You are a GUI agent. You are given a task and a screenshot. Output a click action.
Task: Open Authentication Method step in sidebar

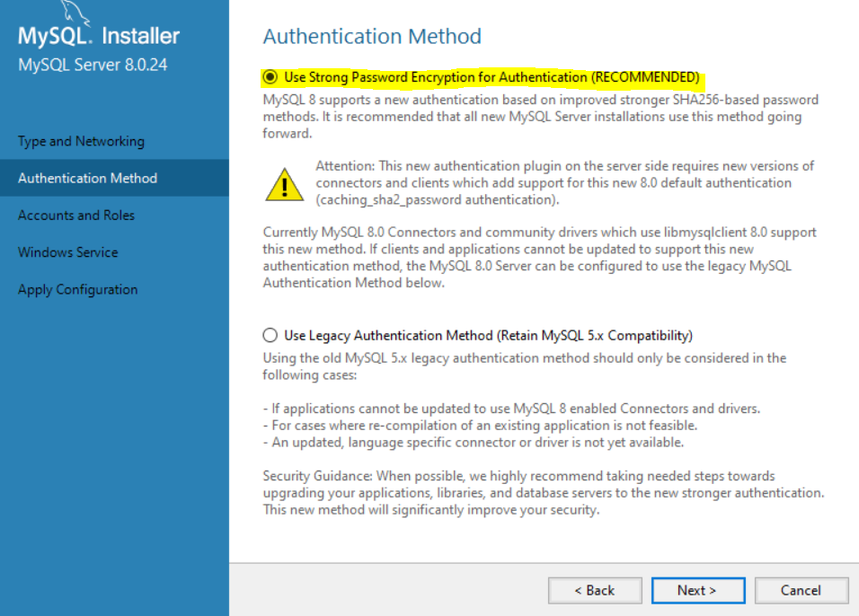[x=114, y=178]
